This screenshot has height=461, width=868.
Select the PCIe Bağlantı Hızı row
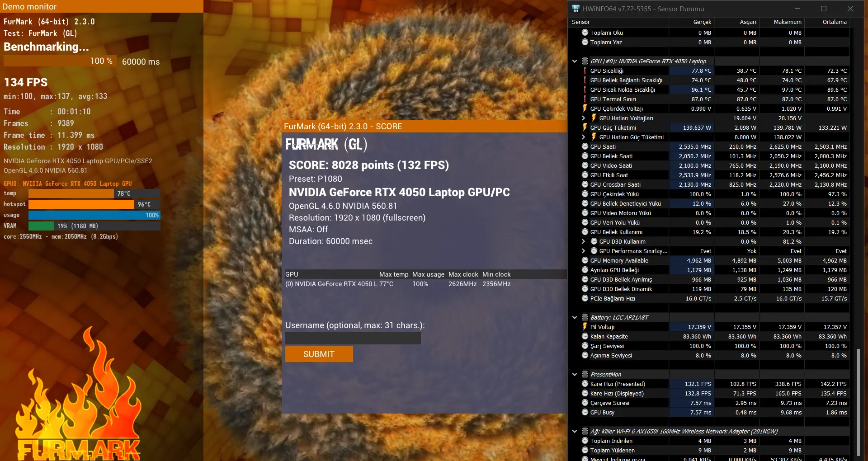tap(709, 299)
